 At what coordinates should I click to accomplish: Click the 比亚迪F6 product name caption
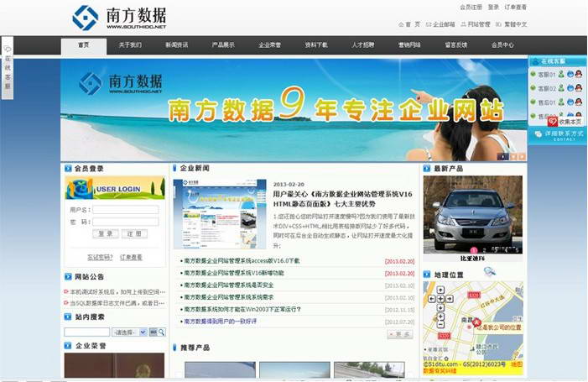[x=472, y=259]
